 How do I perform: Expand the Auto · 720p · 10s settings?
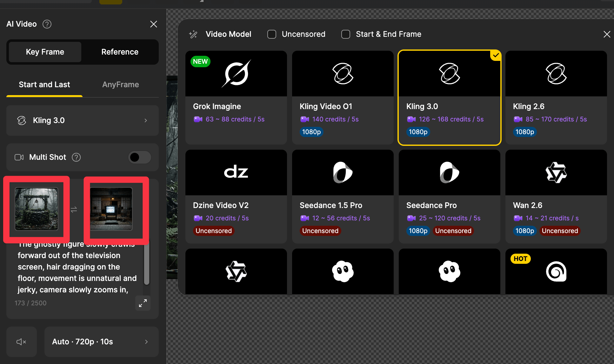click(x=101, y=341)
